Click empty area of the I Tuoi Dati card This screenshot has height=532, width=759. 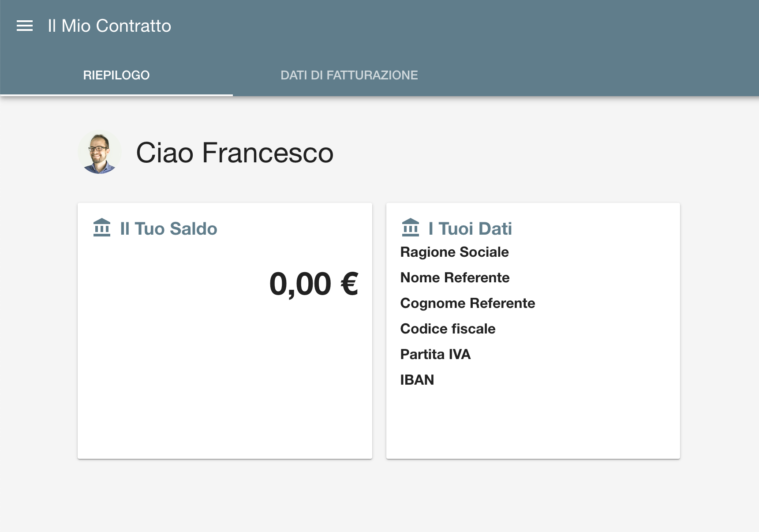(x=533, y=423)
